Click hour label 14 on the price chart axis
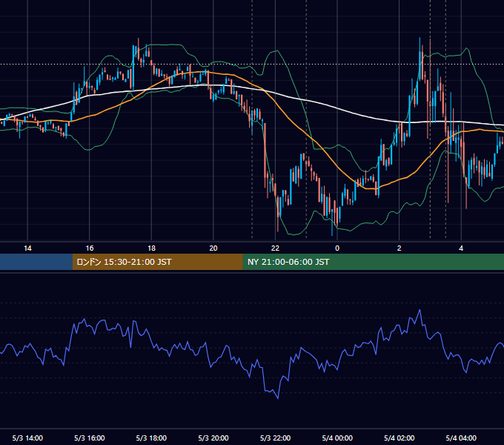 tap(27, 248)
